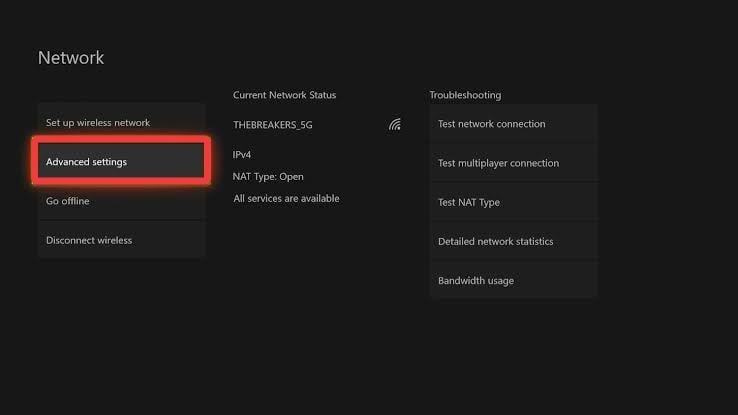738x415 pixels.
Task: Choose the Go offline option
Action: pyautogui.click(x=121, y=201)
